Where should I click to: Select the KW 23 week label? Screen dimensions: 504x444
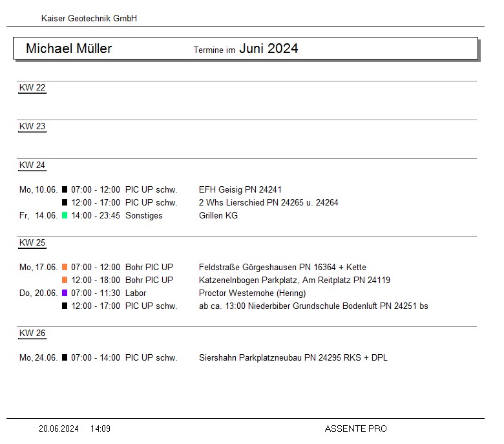(32, 127)
